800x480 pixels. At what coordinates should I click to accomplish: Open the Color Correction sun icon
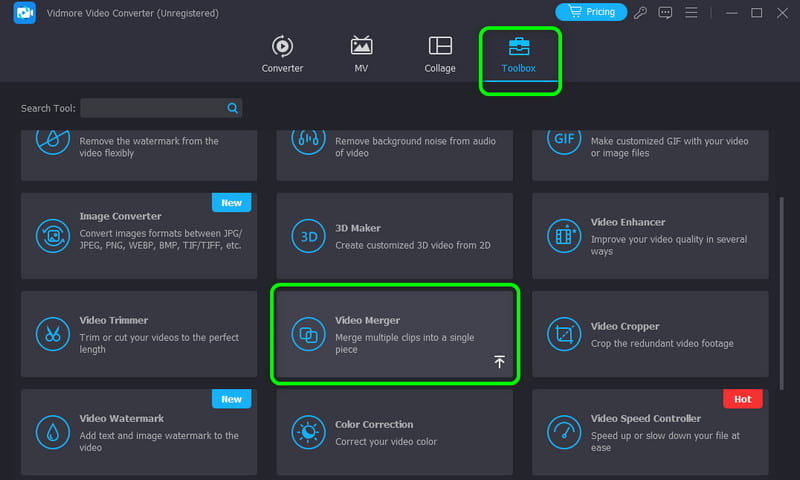coord(308,431)
